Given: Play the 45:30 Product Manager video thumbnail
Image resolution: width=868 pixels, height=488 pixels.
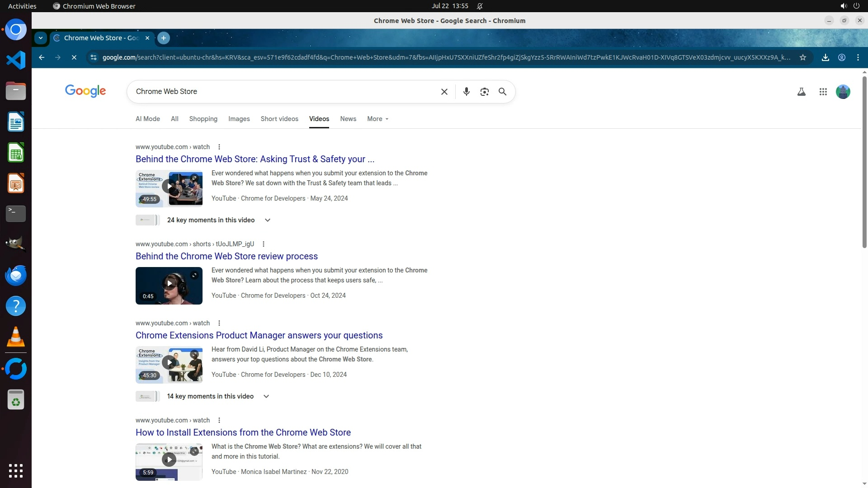Looking at the screenshot, I should pyautogui.click(x=169, y=362).
